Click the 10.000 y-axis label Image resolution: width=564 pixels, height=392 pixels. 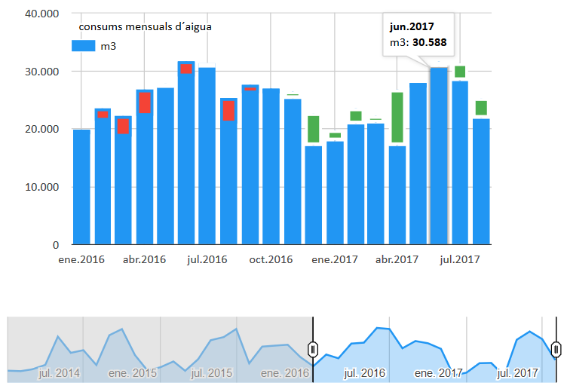click(x=41, y=187)
